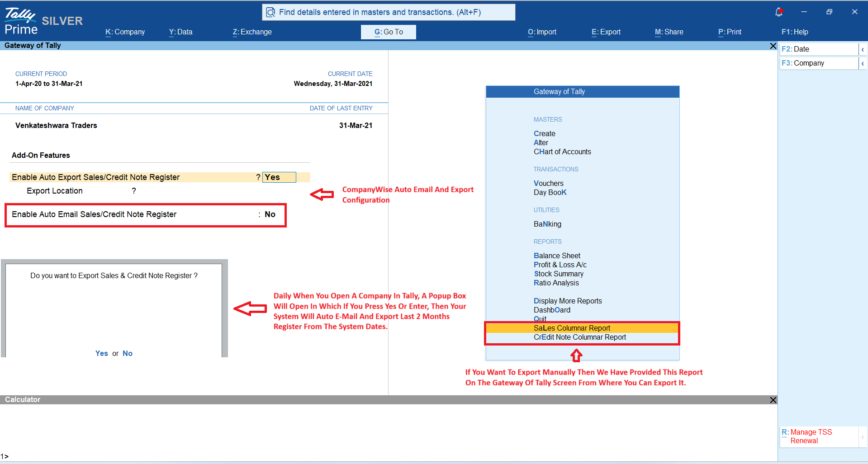Close the Gateway of Tally panel

click(x=773, y=46)
